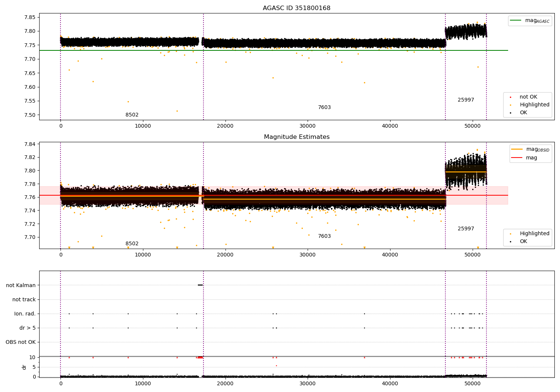
Task: Click the 50000 x-tick under bottom dr plot
Action: tap(472, 384)
